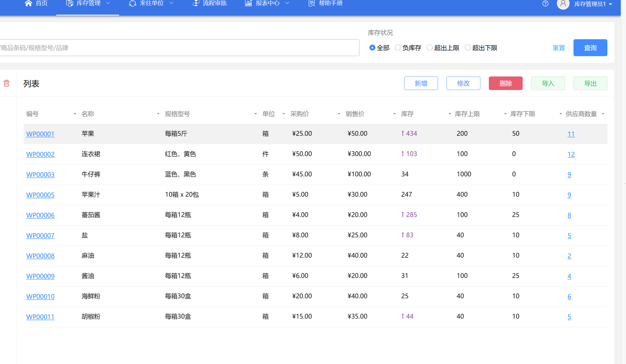Click the inventory management document icon
The width and height of the screenshot is (626, 364).
point(69,3)
